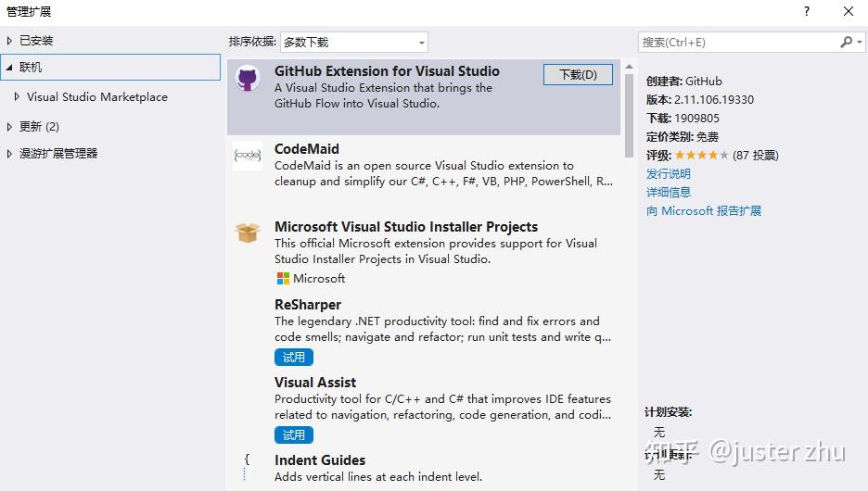Expand the Visual Studio Marketplace node
Image resolution: width=868 pixels, height=491 pixels.
click(x=17, y=96)
